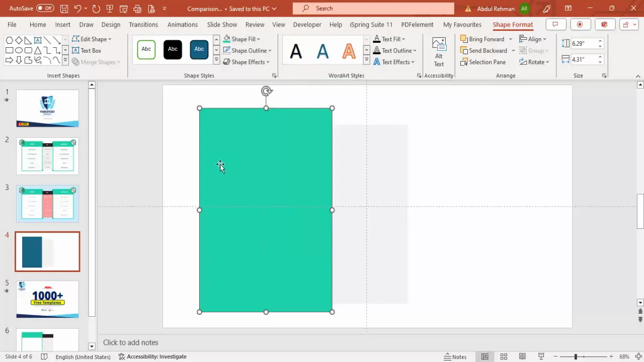644x362 pixels.
Task: Open Alt Text pane
Action: 439,52
